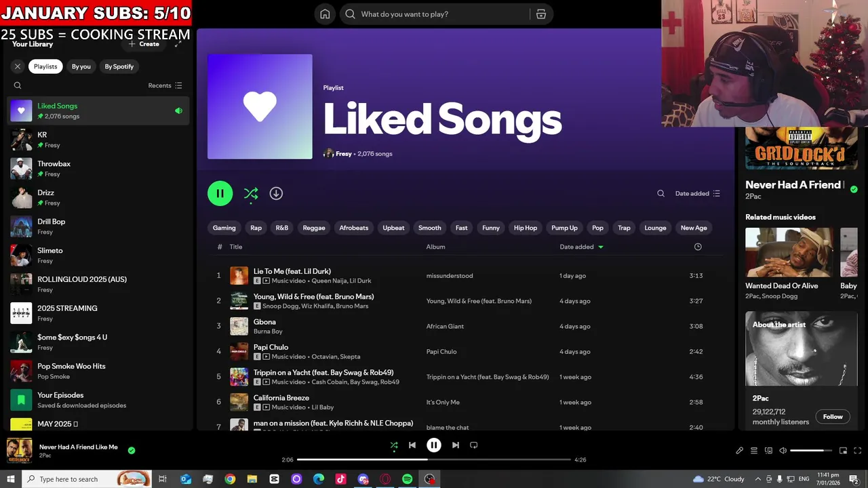Open the play Queue
The height and width of the screenshot is (488, 868).
point(754,451)
